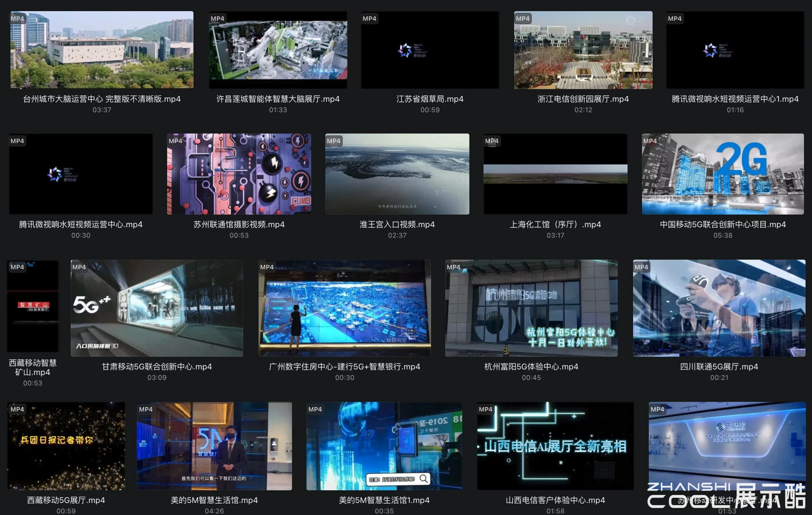Click the MP4 badge on 浙江电信创新园 thumbnail
The image size is (812, 515).
pos(523,18)
